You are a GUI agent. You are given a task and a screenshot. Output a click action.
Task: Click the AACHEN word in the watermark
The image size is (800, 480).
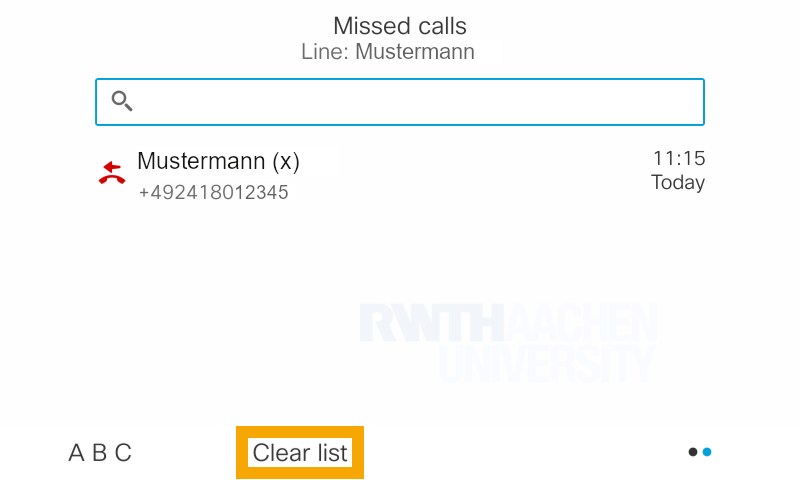click(x=583, y=324)
